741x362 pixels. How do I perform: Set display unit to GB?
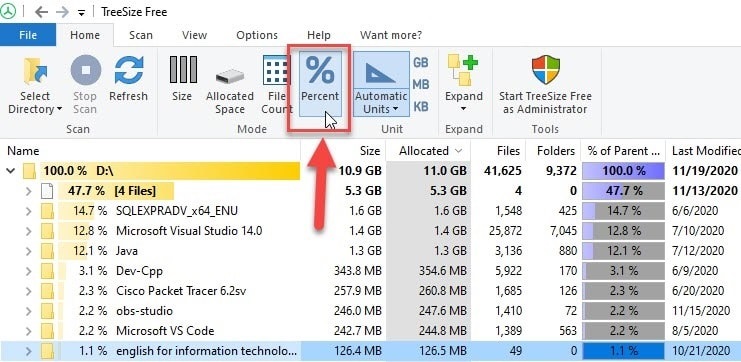tap(421, 62)
